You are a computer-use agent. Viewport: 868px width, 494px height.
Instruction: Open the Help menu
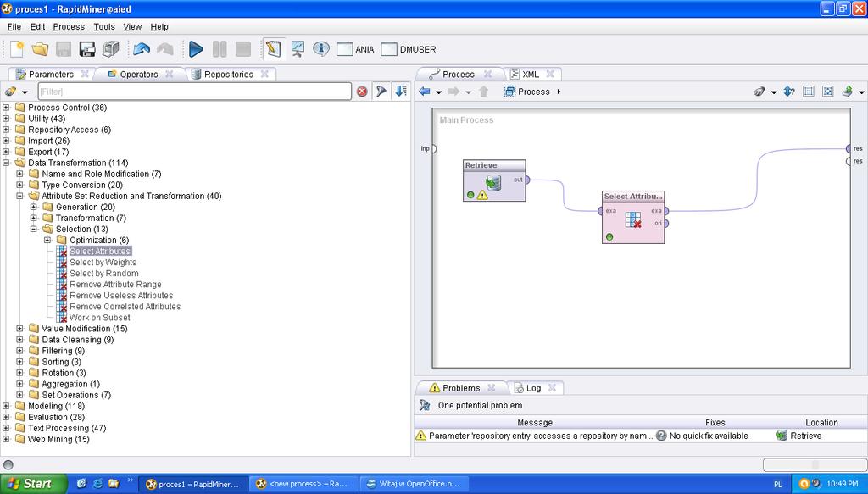click(159, 26)
